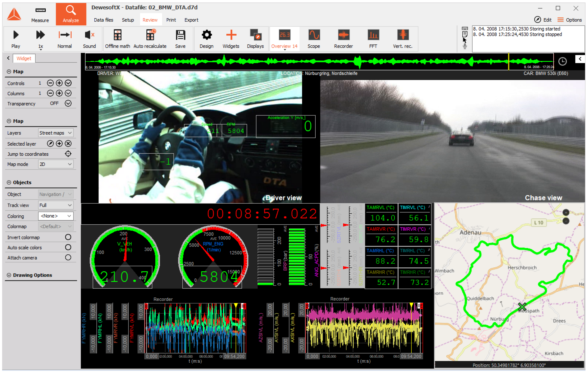The height and width of the screenshot is (374, 588).
Task: Increase Columns count with plus button
Action: (59, 93)
